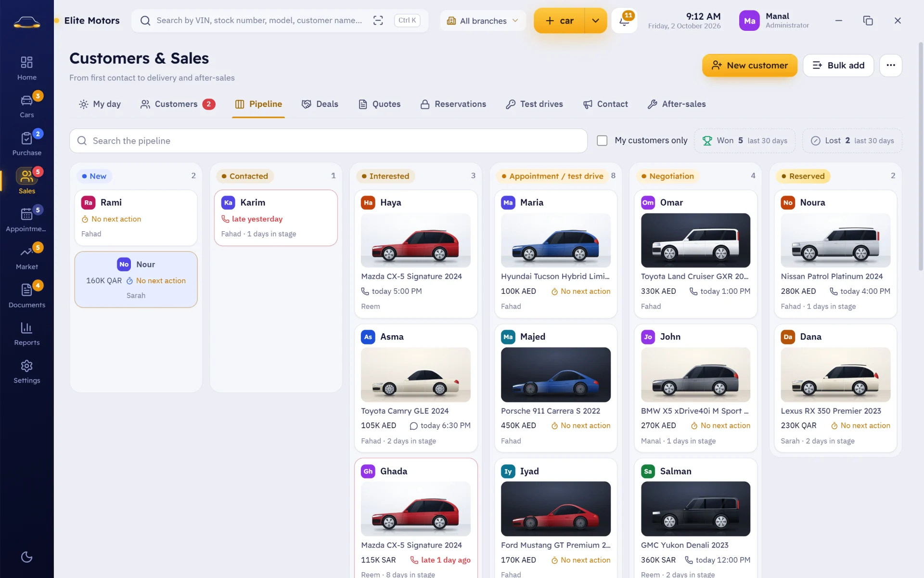Go to Purchase in the sidebar
This screenshot has width=924, height=578.
26,144
